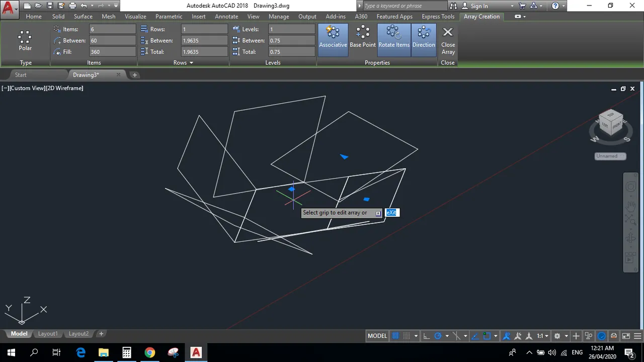
Task: Click the MODEL space button in status bar
Action: point(377,336)
